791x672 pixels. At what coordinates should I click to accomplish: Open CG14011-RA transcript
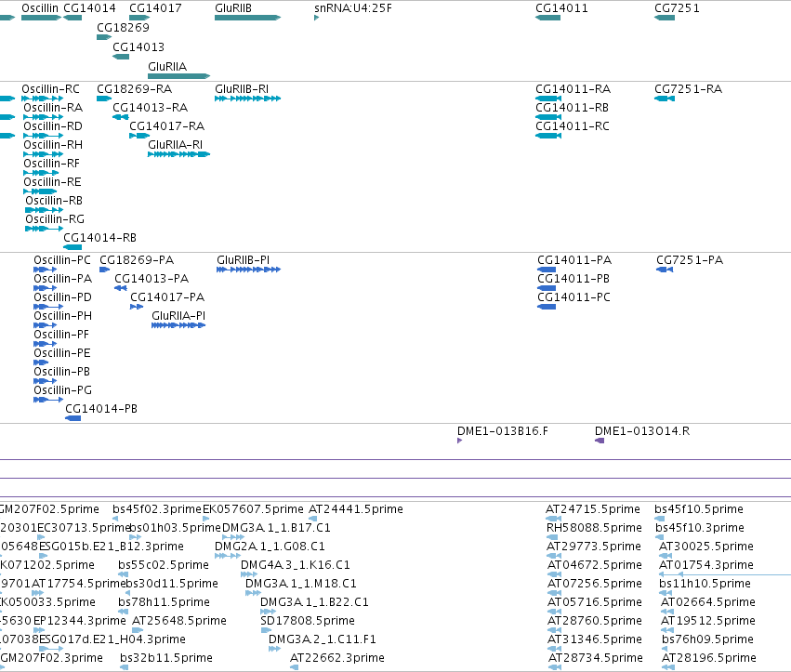click(x=548, y=99)
